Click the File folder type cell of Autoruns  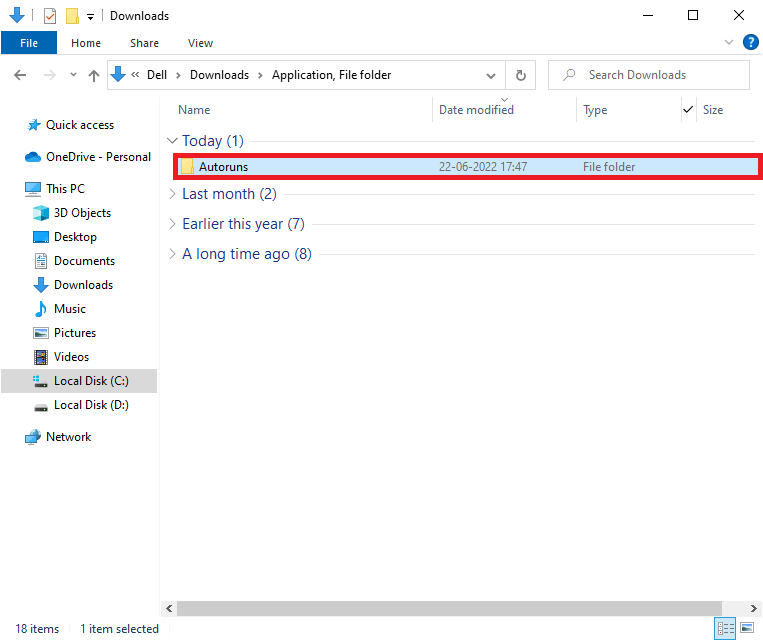point(609,167)
